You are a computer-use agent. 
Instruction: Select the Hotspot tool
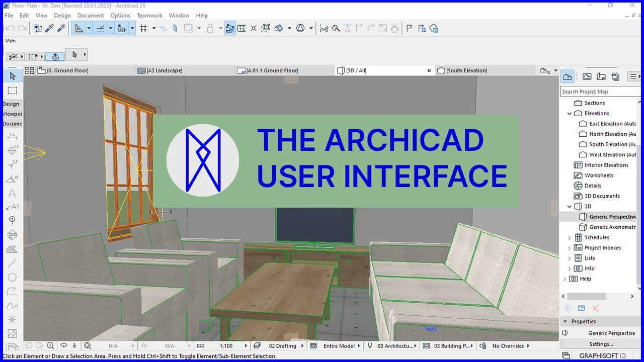tap(12, 319)
